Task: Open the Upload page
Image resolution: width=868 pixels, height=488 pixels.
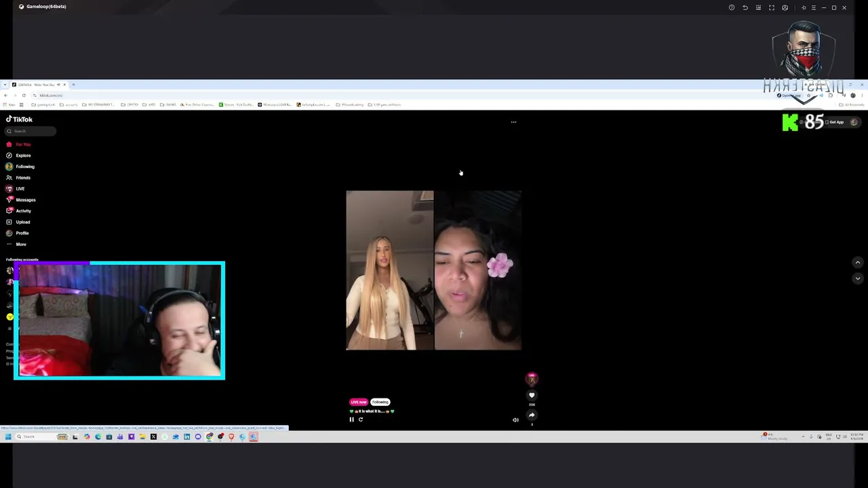Action: click(x=18, y=222)
